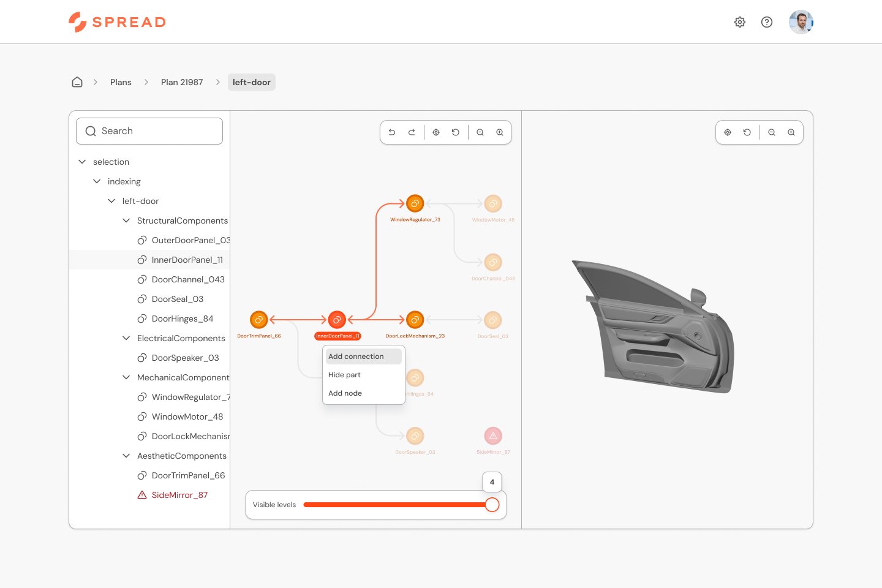The image size is (882, 588).
Task: Choose Add node in context menu
Action: (x=364, y=393)
